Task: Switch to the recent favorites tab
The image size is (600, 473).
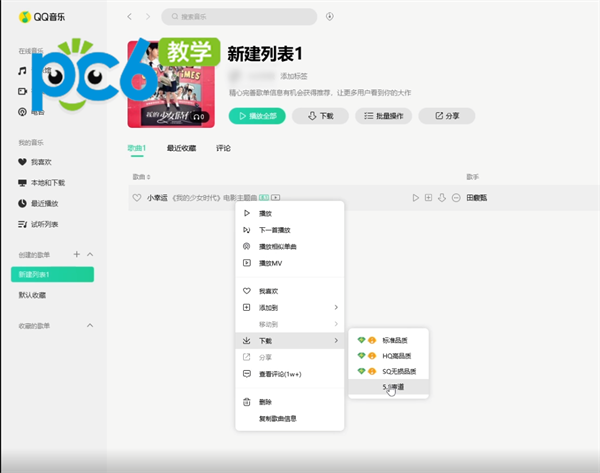Action: coord(181,148)
